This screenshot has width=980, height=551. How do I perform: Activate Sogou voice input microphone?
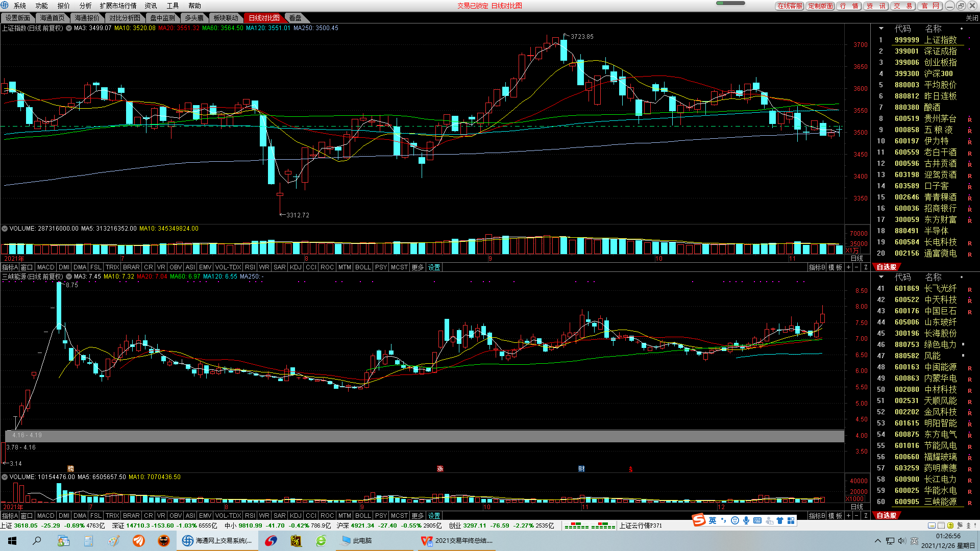(x=746, y=520)
